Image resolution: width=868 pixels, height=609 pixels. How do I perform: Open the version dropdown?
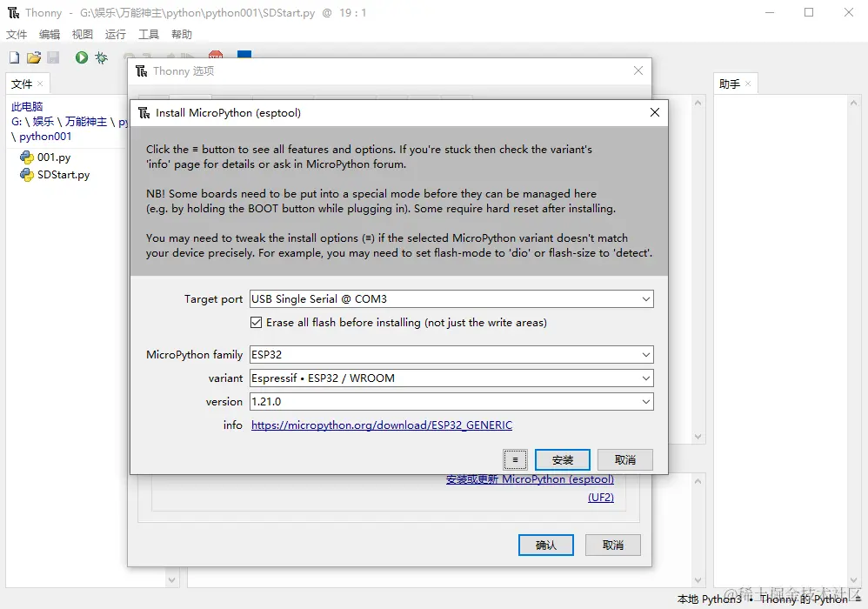tap(645, 402)
